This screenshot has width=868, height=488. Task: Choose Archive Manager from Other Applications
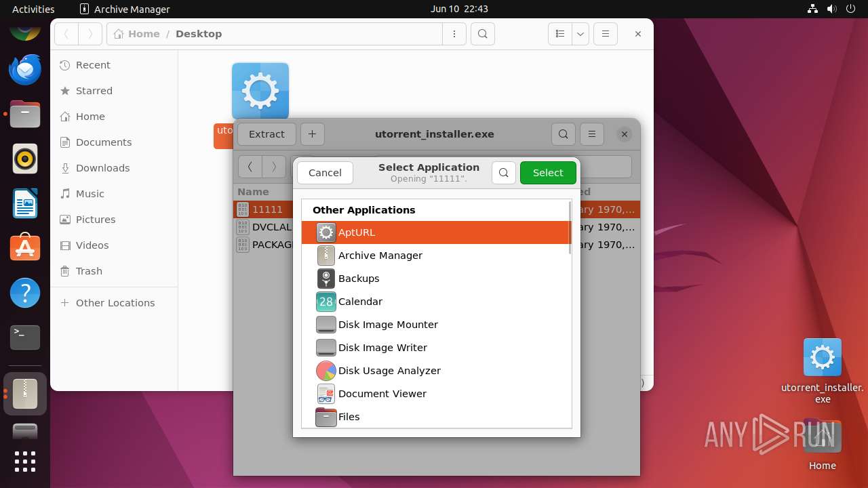coord(435,256)
